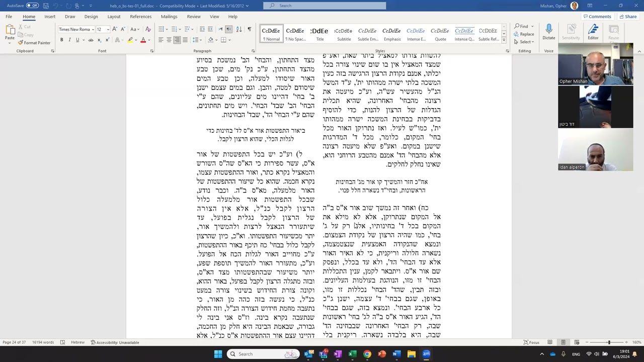The width and height of the screenshot is (644, 362).
Task: Click the word count in status bar
Action: click(43, 342)
